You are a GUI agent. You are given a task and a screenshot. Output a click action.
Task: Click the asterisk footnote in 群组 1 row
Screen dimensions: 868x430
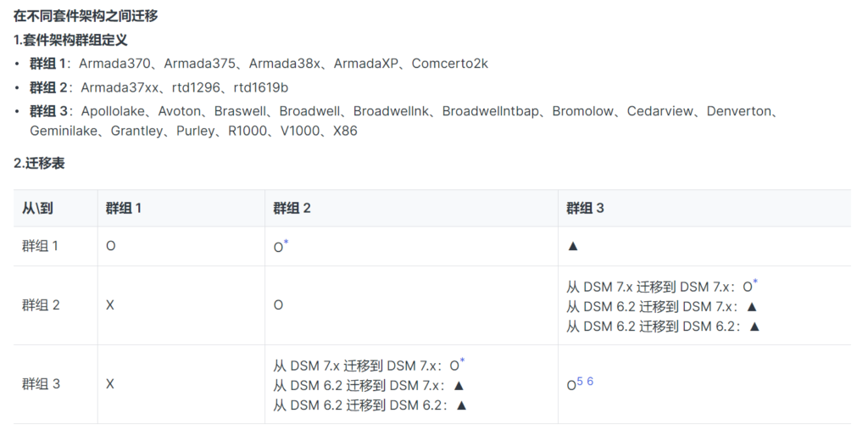pos(287,243)
